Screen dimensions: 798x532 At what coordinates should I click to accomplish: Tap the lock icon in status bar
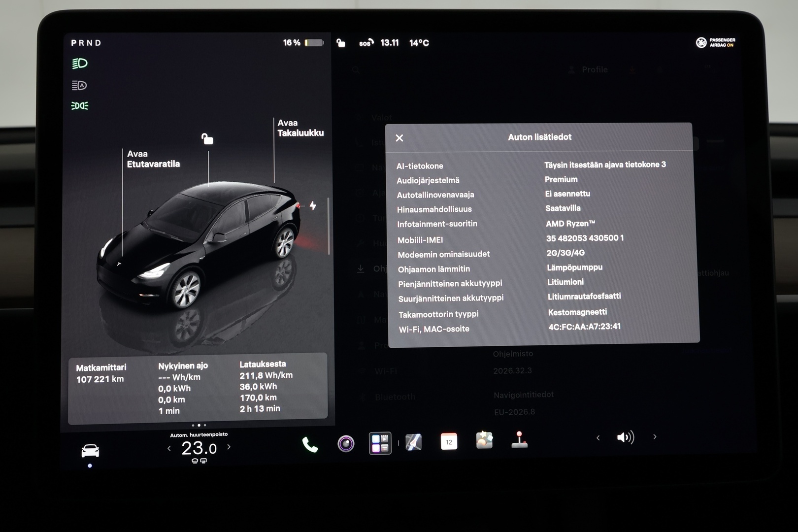(341, 43)
